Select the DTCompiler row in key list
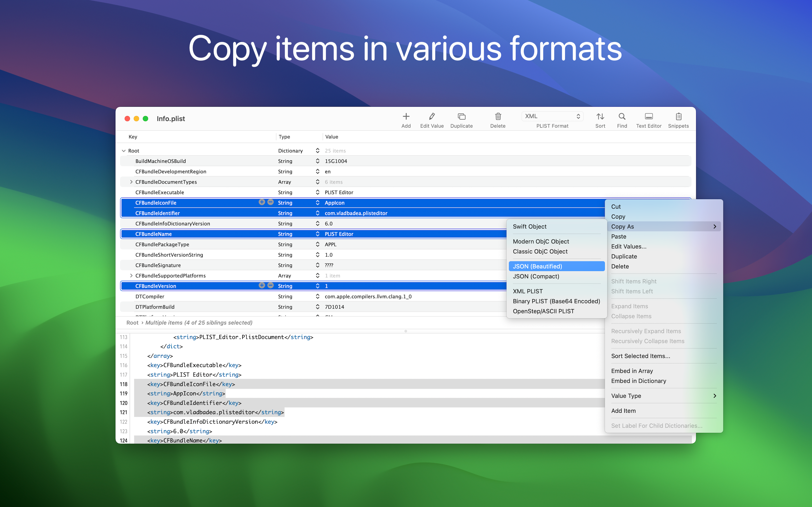Screen dimensions: 812x507 tap(150, 296)
